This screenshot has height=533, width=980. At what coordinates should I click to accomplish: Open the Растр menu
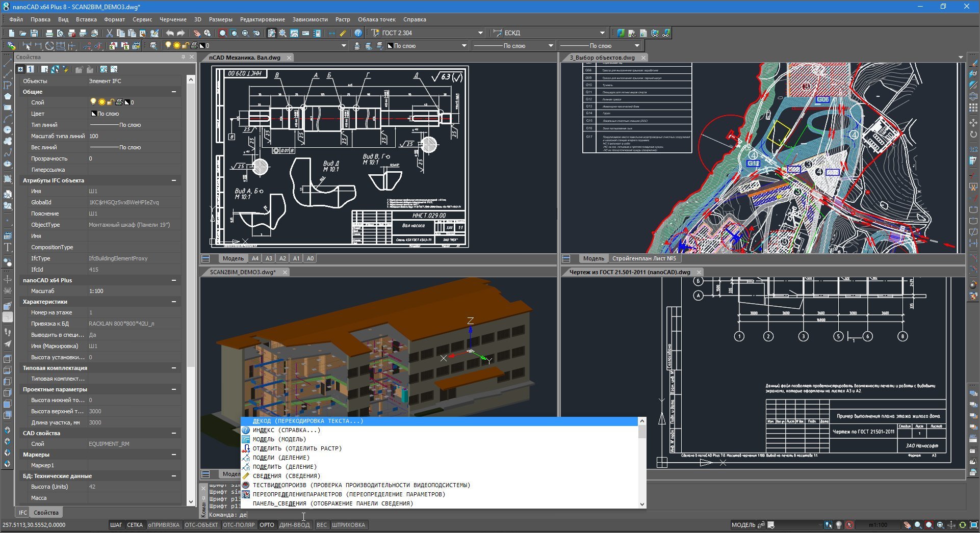[343, 19]
